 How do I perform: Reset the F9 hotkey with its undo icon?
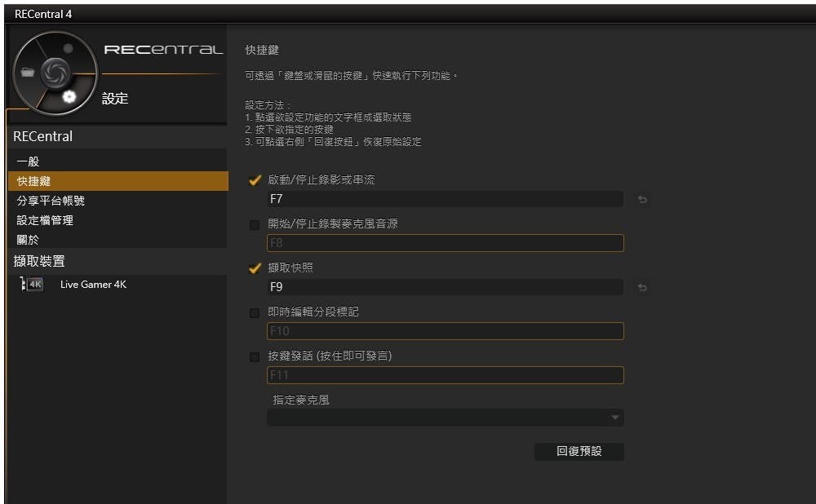click(642, 287)
